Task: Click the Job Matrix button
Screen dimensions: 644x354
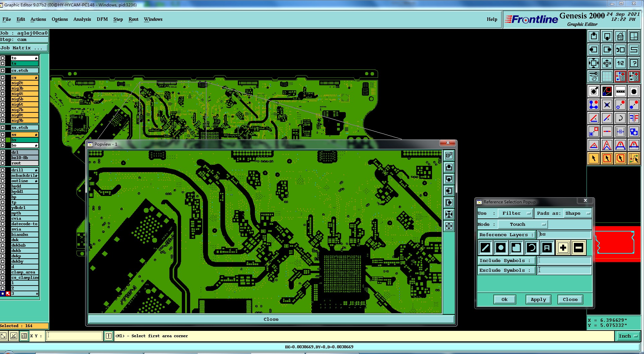Action: coord(24,48)
